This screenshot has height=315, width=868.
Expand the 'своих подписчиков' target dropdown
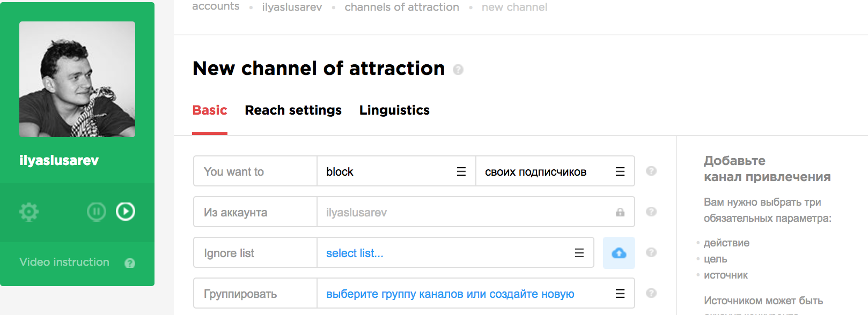click(x=555, y=171)
